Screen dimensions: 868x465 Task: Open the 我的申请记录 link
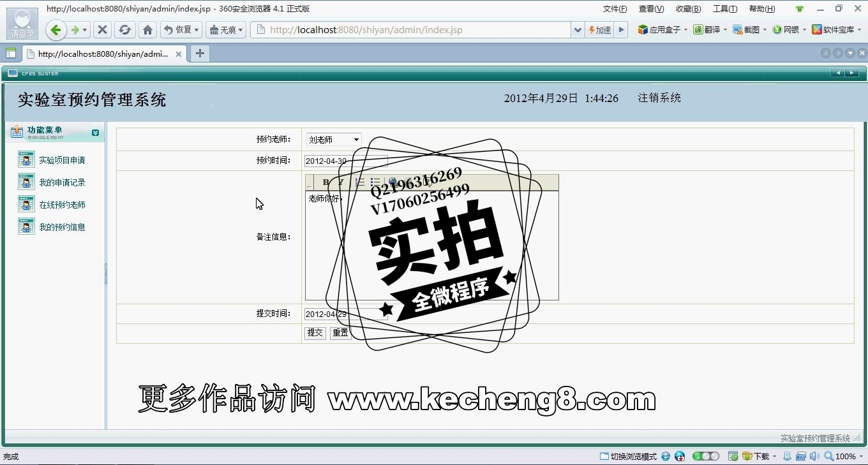tap(62, 182)
